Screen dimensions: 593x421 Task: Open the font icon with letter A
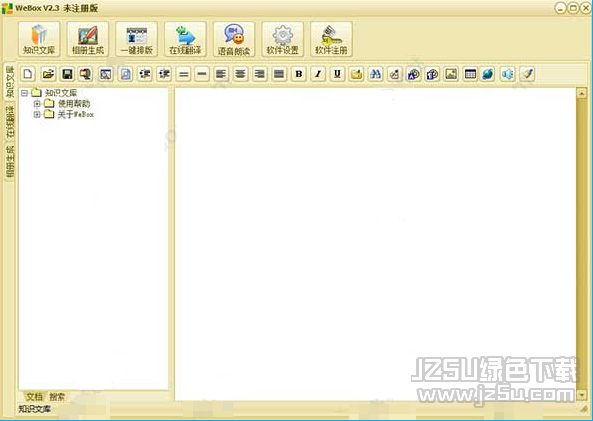(414, 74)
